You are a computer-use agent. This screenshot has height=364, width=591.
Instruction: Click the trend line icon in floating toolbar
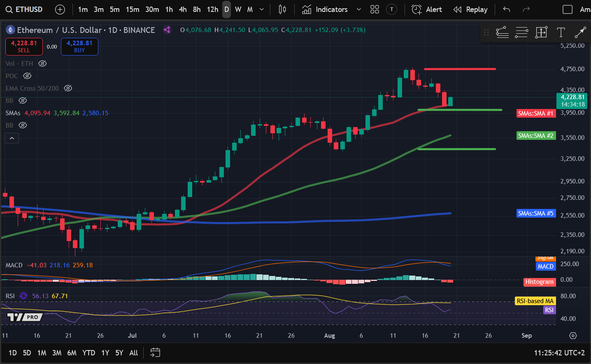pos(580,32)
